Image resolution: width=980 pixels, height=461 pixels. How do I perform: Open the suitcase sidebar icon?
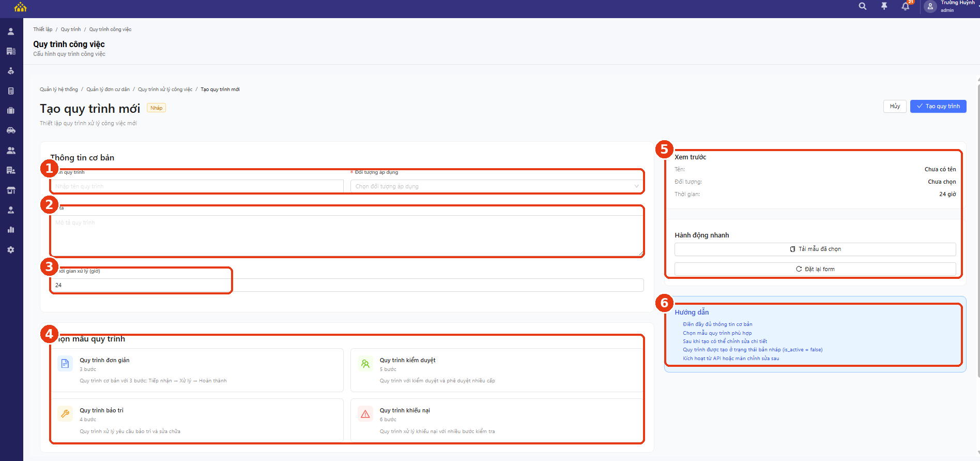click(11, 111)
